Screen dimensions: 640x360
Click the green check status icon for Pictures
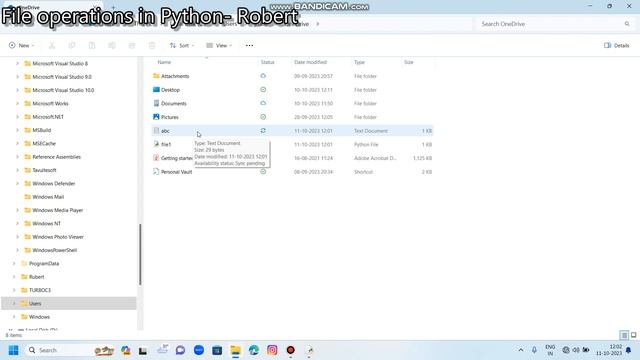tap(263, 117)
